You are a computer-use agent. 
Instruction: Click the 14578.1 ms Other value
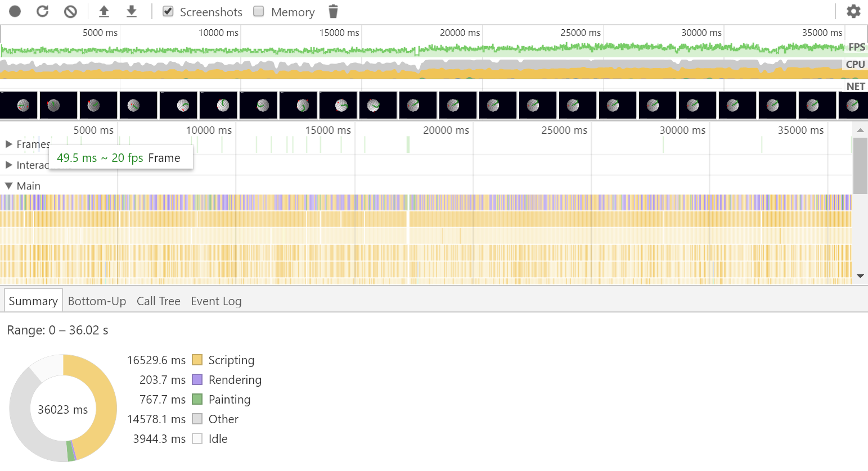tap(156, 419)
